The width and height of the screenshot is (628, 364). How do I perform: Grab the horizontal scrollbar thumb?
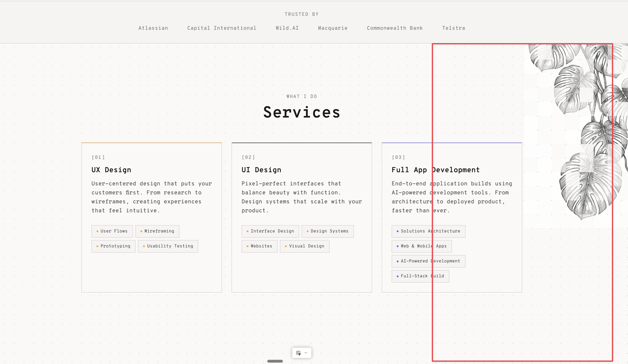(x=275, y=361)
